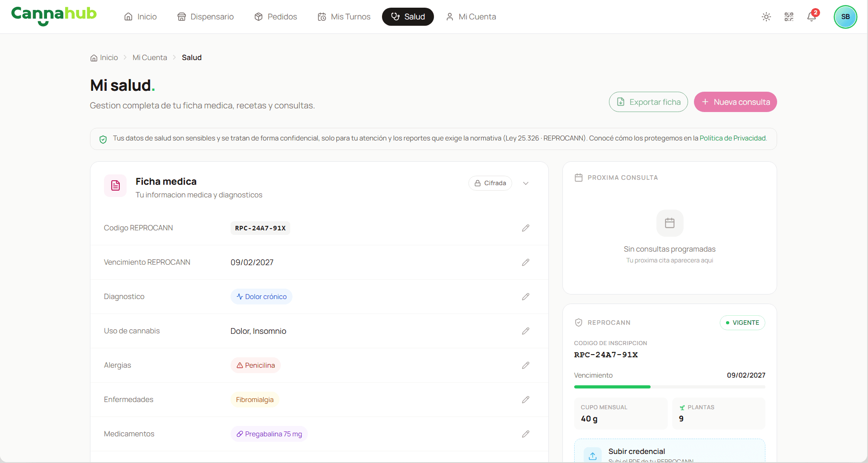Click the Ficha medica document icon
The image size is (868, 463).
pyautogui.click(x=115, y=186)
